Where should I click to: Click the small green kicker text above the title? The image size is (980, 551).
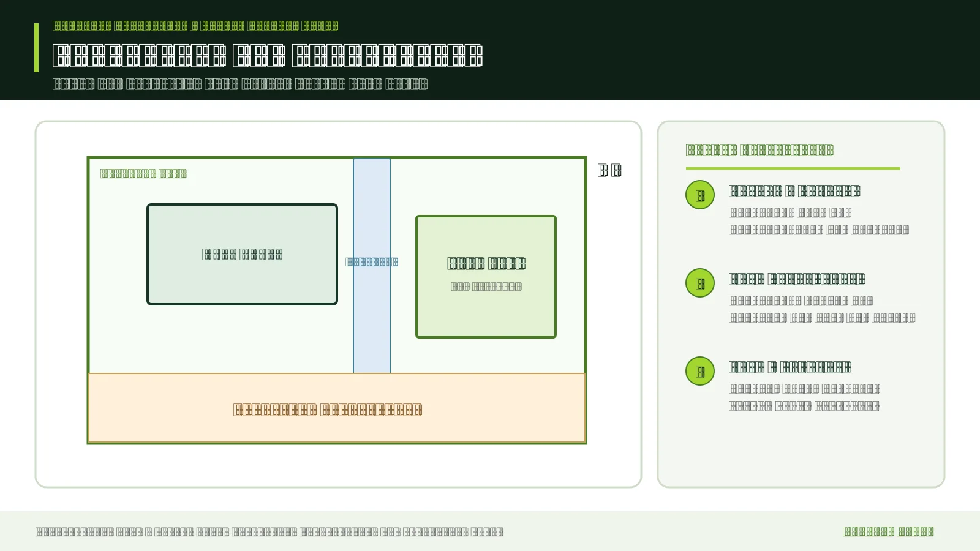tap(195, 26)
